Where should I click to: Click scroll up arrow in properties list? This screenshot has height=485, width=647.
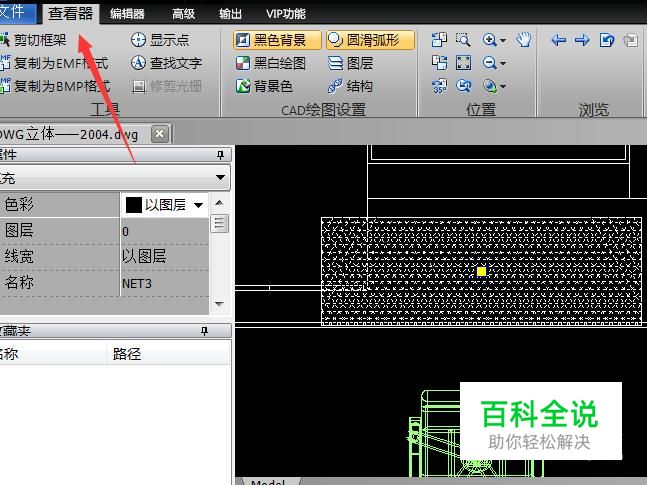point(220,203)
